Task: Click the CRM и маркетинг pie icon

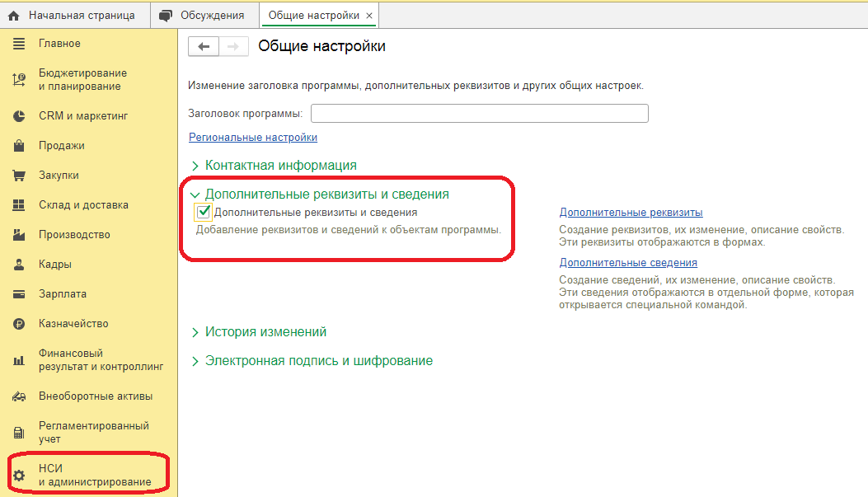Action: [x=19, y=116]
